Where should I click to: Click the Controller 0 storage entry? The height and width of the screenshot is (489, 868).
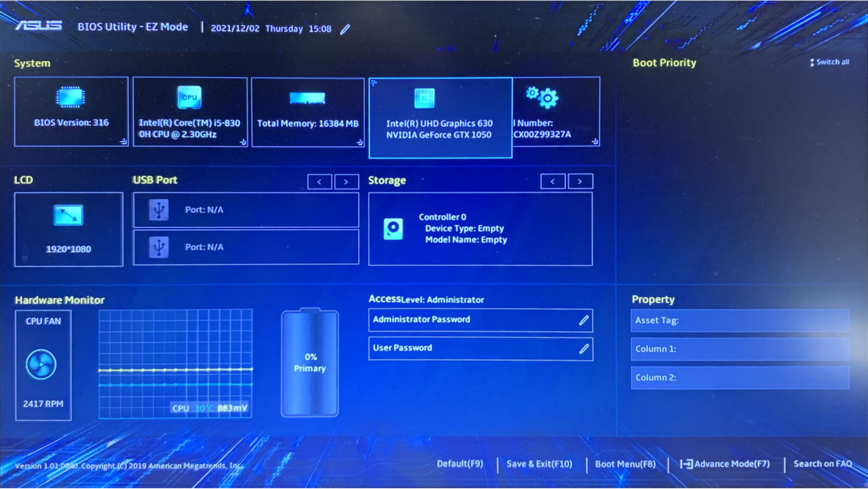click(x=481, y=229)
